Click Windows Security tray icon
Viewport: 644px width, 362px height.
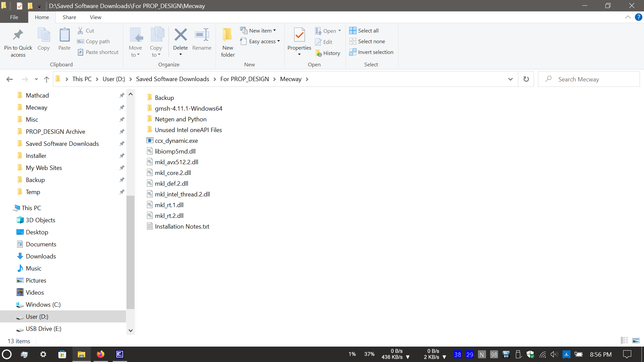(x=530, y=354)
